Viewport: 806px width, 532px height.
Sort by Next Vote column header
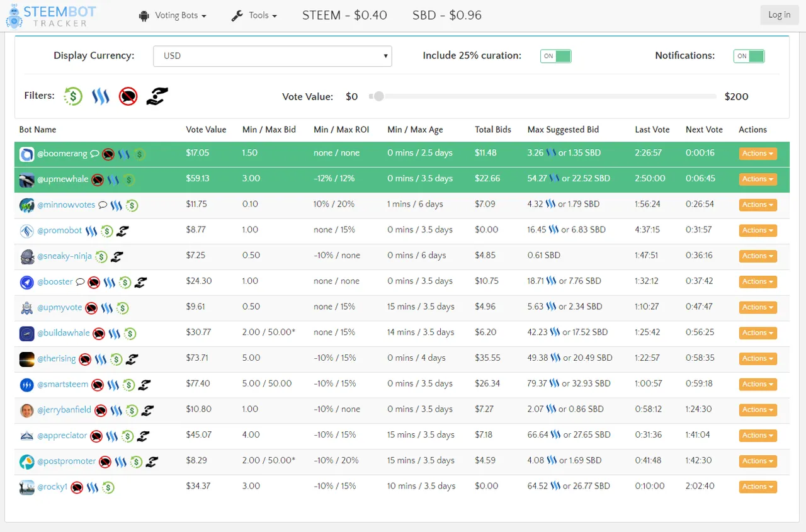704,130
